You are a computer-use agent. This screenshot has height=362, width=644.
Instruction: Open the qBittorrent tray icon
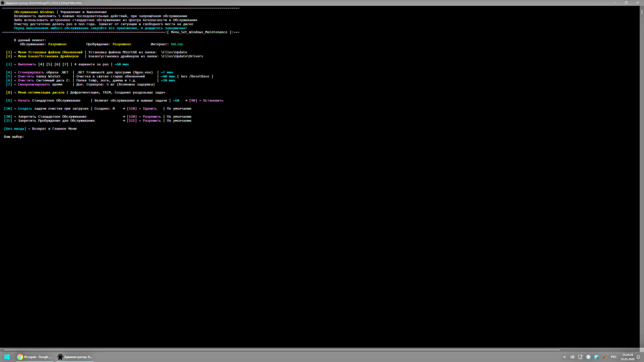click(x=588, y=357)
